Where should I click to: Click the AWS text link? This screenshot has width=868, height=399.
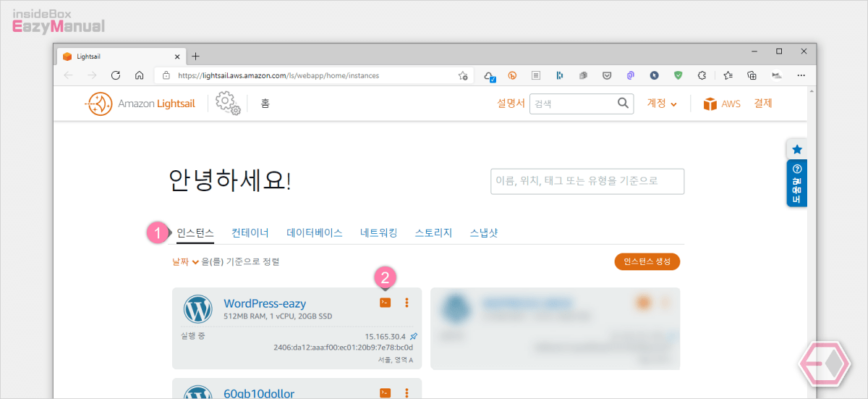(x=731, y=104)
